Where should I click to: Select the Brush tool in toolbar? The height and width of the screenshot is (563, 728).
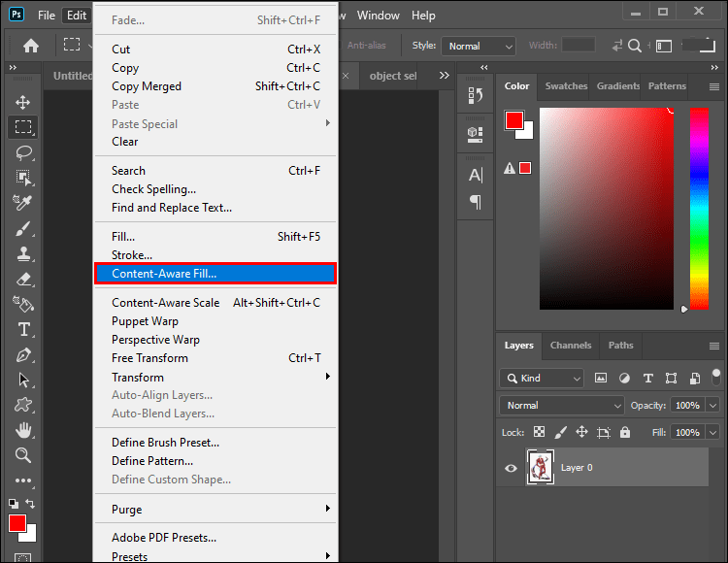tap(23, 228)
